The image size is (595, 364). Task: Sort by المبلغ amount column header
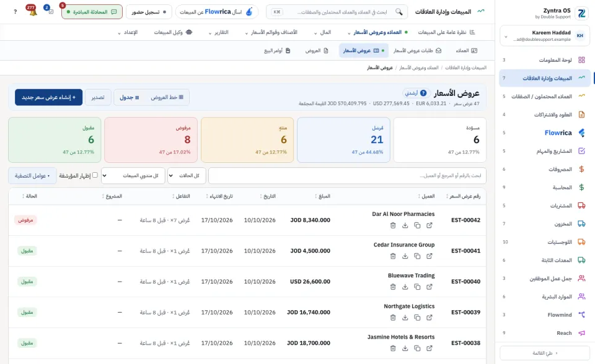pyautogui.click(x=322, y=196)
